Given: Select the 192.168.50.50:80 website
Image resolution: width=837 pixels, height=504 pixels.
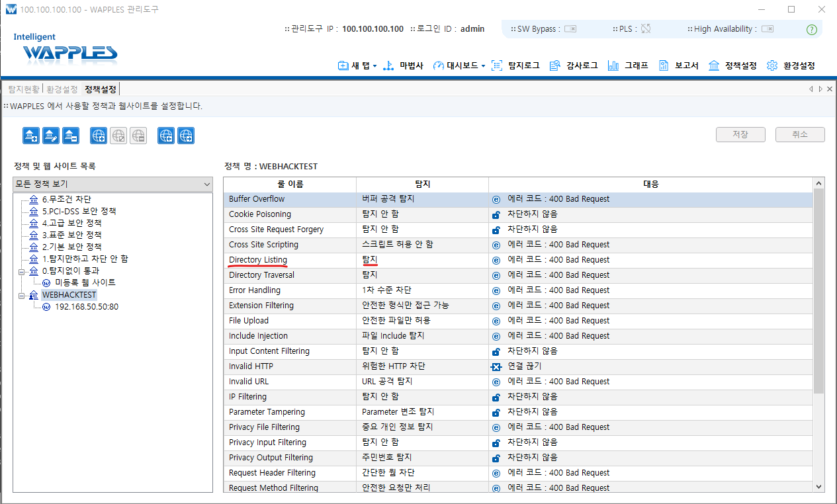Looking at the screenshot, I should (86, 307).
